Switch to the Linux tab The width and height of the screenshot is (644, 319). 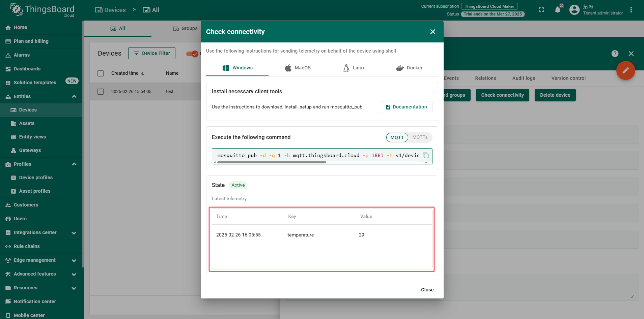point(354,68)
